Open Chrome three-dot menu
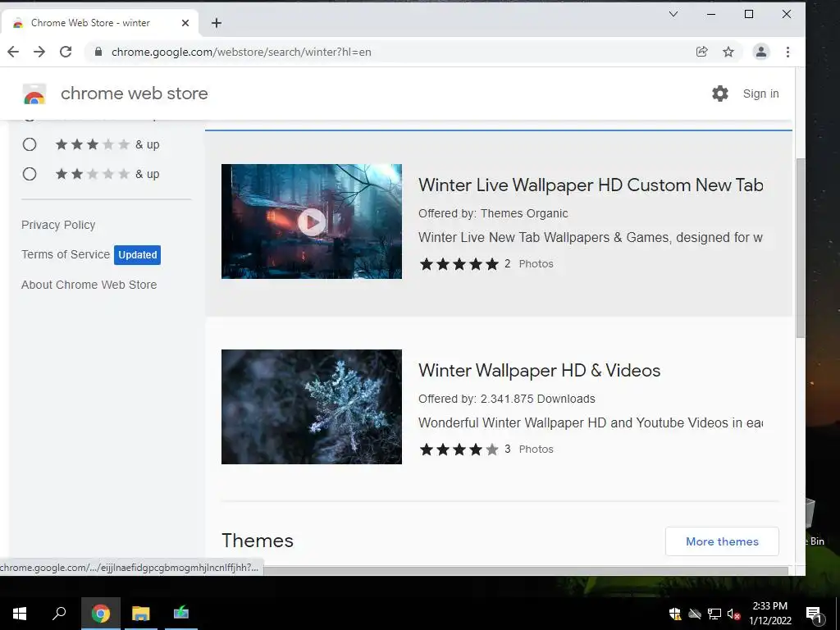 click(x=787, y=52)
